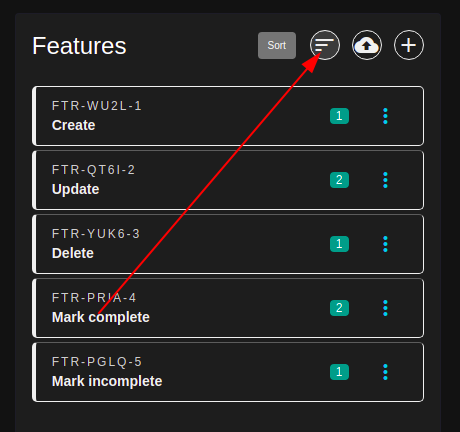Click the Sort button
Viewport: 460px width, 432px height.
(277, 45)
